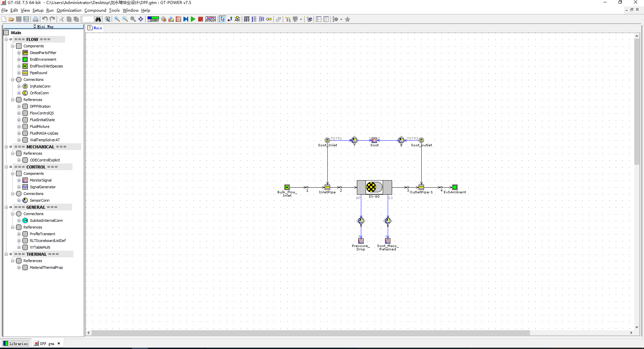Image resolution: width=644 pixels, height=349 pixels.
Task: Click the binoculars Find icon
Action: pos(98,19)
